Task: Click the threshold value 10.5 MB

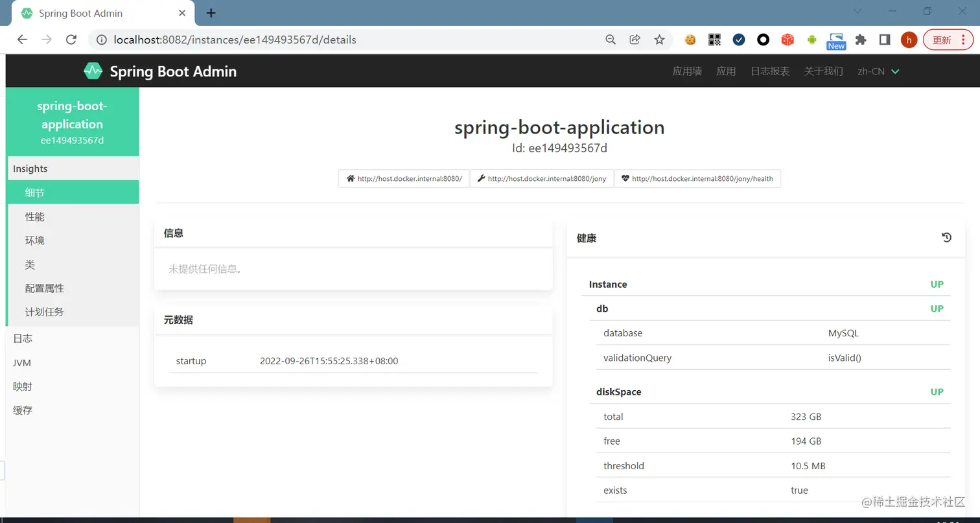Action: click(x=808, y=466)
